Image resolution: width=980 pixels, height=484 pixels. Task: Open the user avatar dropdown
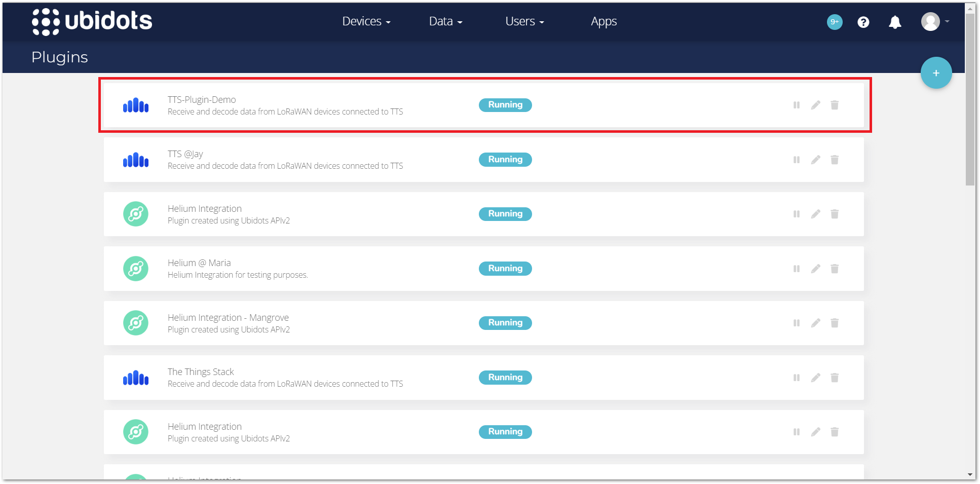(x=931, y=22)
